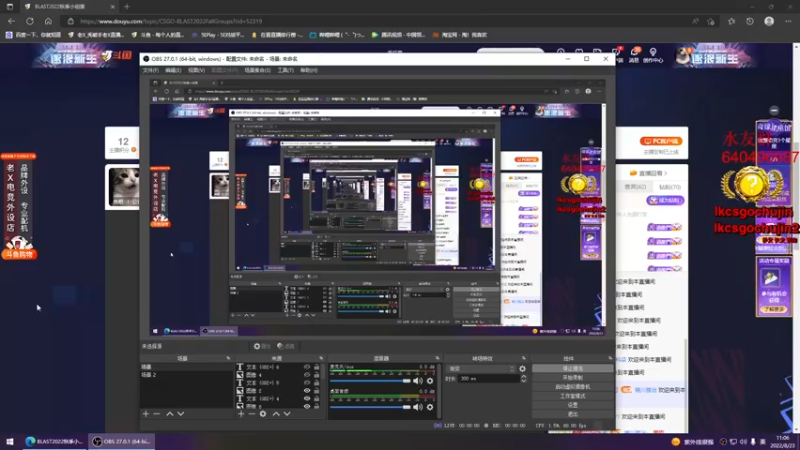
Task: Open 编辑(E) menu in OBS
Action: click(x=173, y=70)
